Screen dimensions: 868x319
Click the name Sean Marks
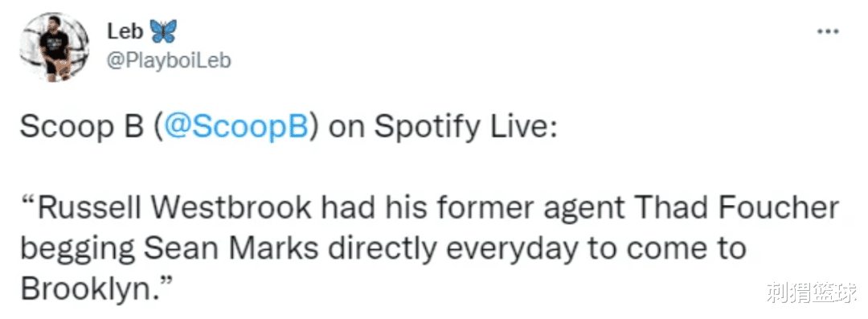231,248
